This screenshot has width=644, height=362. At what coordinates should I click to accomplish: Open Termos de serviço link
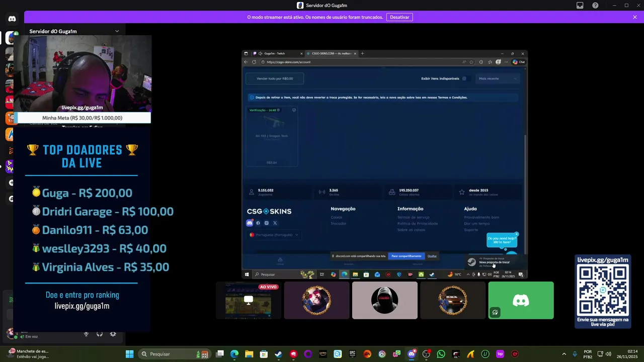pos(413,217)
